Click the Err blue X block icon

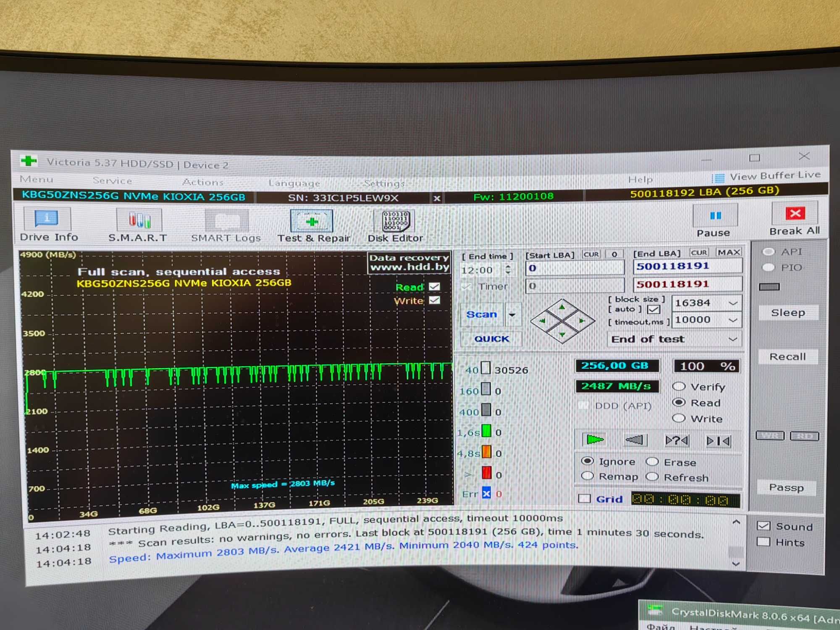pos(486,493)
